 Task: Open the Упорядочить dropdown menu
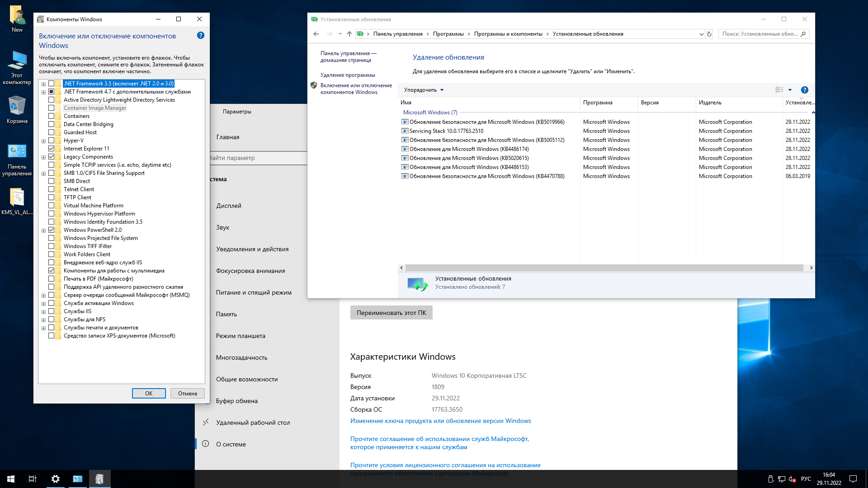(424, 90)
